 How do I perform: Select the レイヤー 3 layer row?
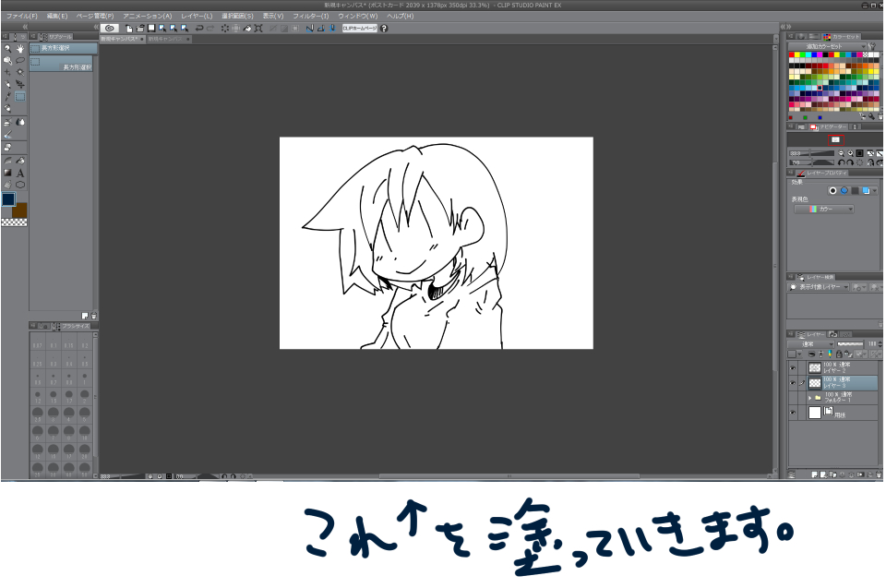pyautogui.click(x=842, y=383)
